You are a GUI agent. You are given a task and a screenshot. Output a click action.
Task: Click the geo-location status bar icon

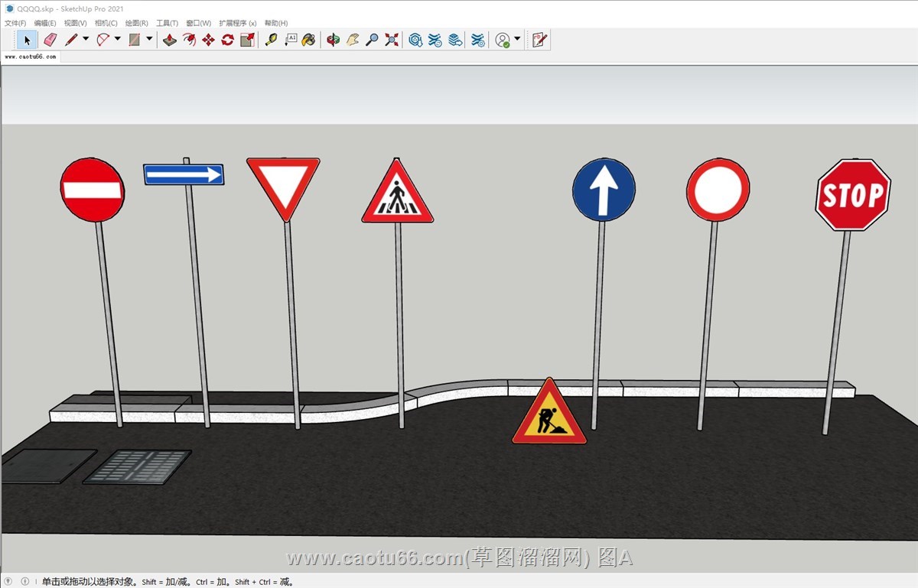[x=8, y=581]
